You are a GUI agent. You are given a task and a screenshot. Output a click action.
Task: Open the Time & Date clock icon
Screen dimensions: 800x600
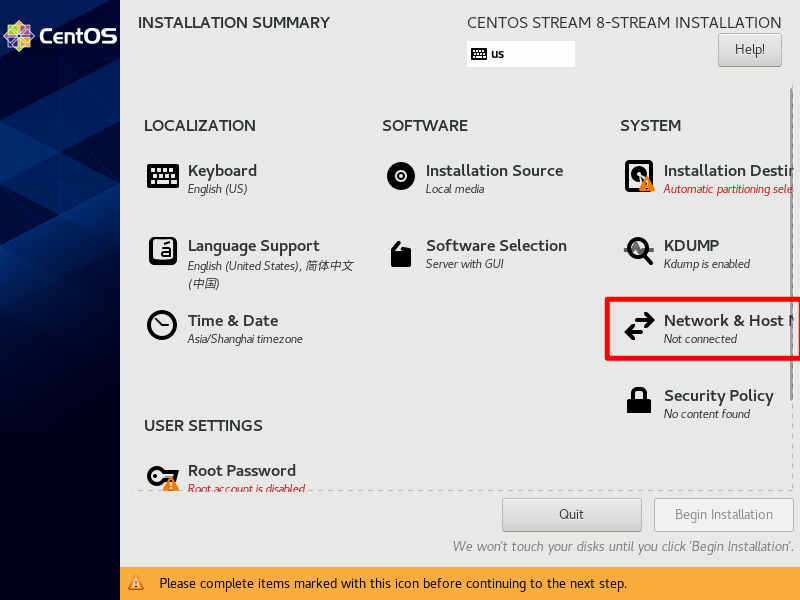(x=162, y=325)
